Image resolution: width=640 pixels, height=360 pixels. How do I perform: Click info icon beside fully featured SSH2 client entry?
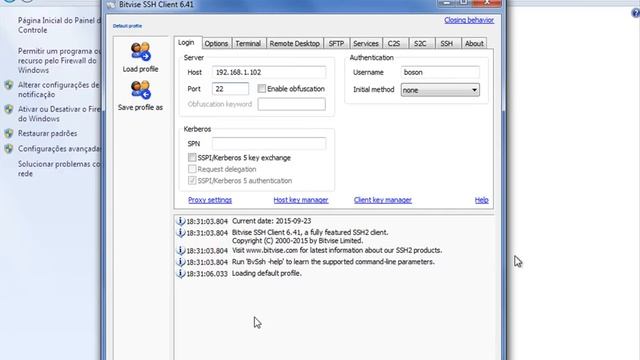click(x=180, y=232)
